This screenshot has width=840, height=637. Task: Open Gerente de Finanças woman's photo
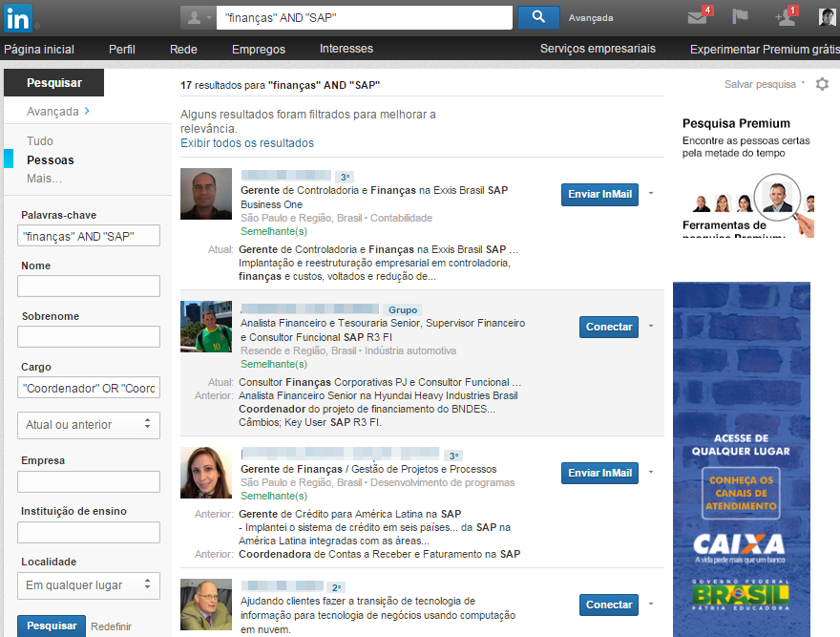(206, 473)
